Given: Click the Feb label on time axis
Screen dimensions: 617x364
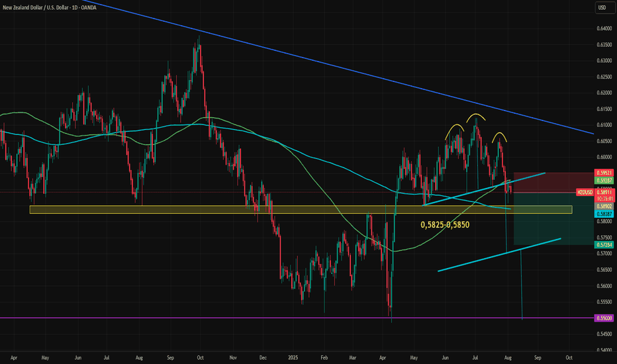Looking at the screenshot, I should point(324,357).
